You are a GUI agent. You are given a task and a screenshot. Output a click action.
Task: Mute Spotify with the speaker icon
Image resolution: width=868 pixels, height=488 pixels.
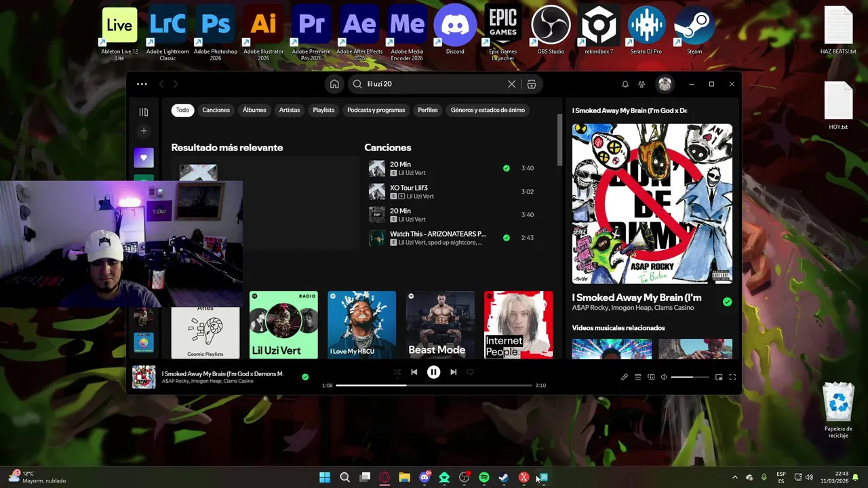click(664, 377)
